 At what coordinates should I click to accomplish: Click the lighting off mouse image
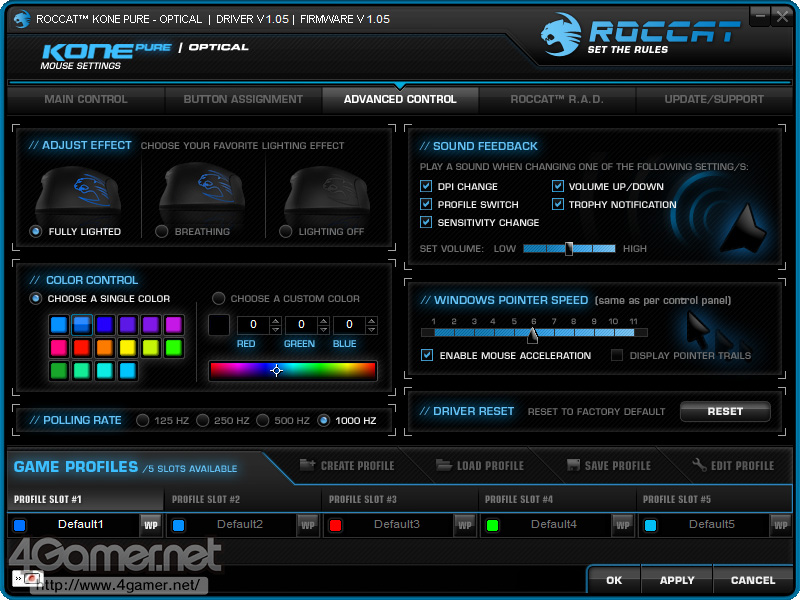coord(327,193)
